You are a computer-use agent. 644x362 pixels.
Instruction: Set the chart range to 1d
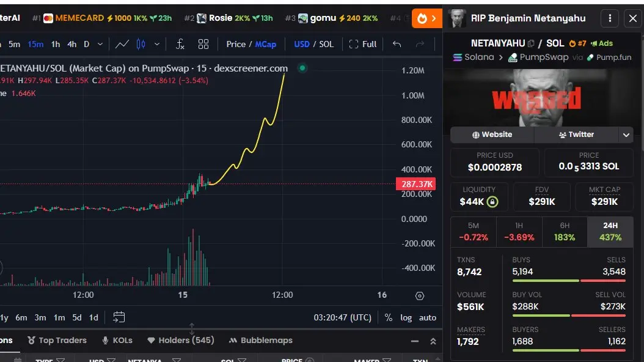pos(93,317)
